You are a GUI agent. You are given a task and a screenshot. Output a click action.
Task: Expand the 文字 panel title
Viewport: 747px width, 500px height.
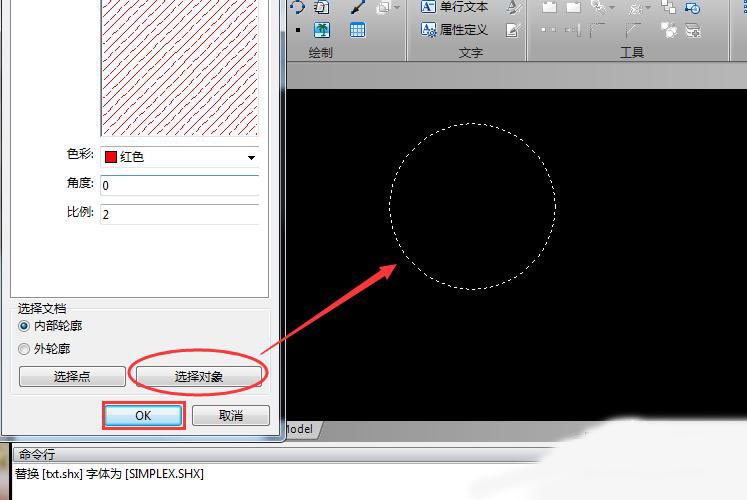point(471,52)
